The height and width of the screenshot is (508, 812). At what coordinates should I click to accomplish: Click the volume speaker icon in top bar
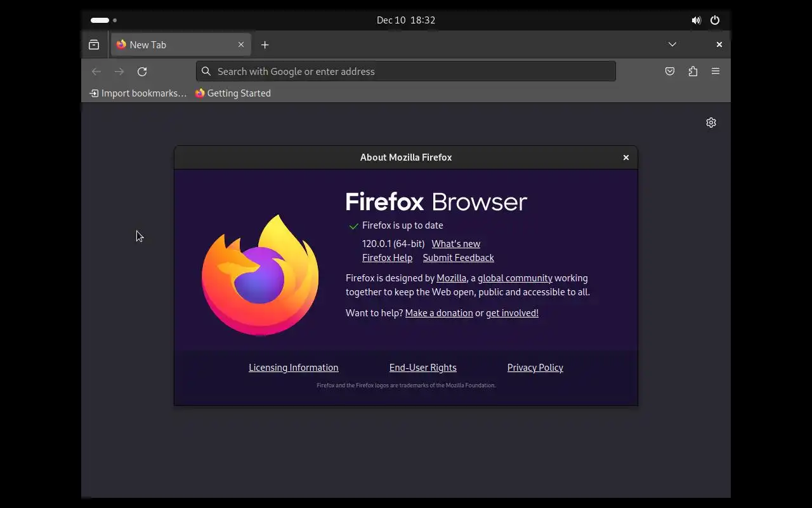click(x=696, y=20)
